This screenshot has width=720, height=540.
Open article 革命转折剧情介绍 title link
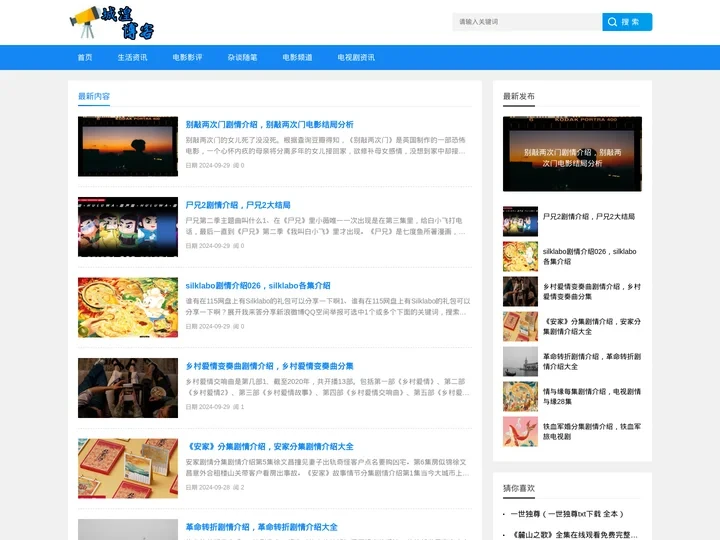262,527
